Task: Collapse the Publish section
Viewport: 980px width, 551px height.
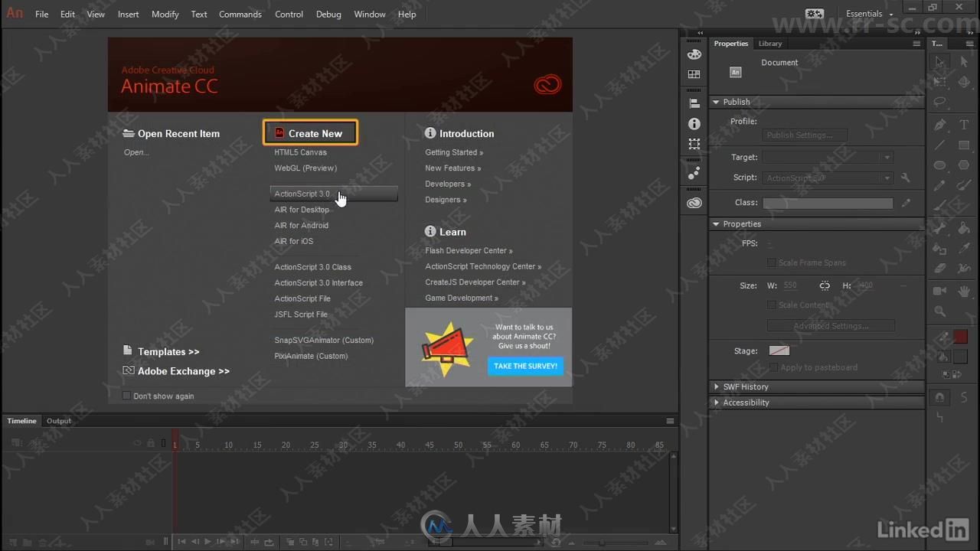Action: pyautogui.click(x=717, y=102)
